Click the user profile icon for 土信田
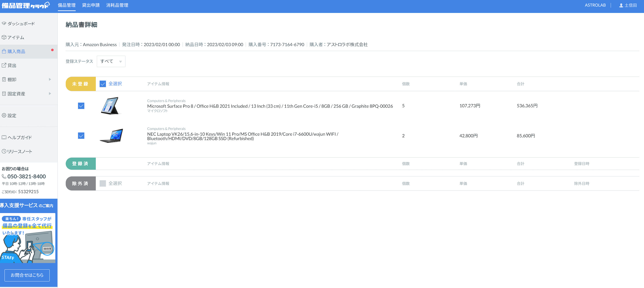 pyautogui.click(x=621, y=5)
